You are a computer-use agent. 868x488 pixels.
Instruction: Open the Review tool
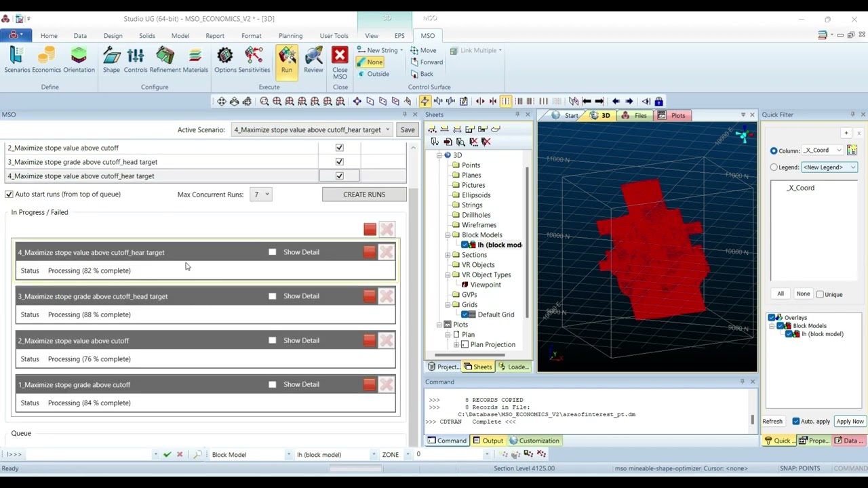pos(313,60)
